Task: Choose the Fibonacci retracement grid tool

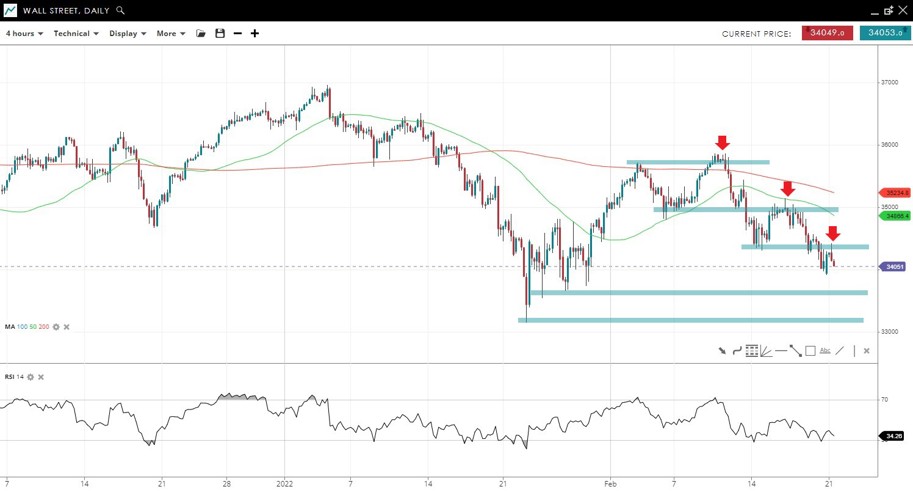Action: pyautogui.click(x=751, y=351)
